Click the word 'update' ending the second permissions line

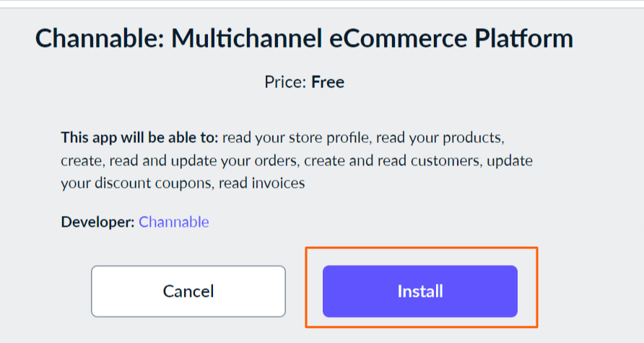pyautogui.click(x=509, y=160)
